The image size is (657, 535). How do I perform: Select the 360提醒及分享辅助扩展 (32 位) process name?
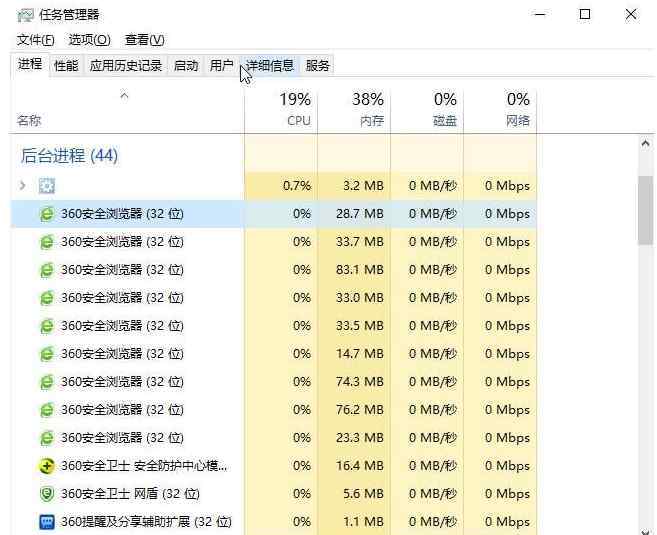pyautogui.click(x=146, y=522)
